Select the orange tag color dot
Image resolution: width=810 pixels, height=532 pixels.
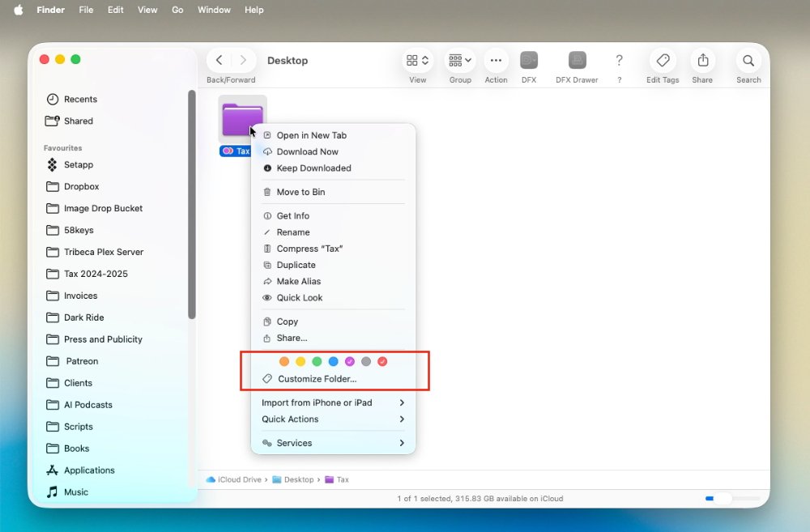284,362
